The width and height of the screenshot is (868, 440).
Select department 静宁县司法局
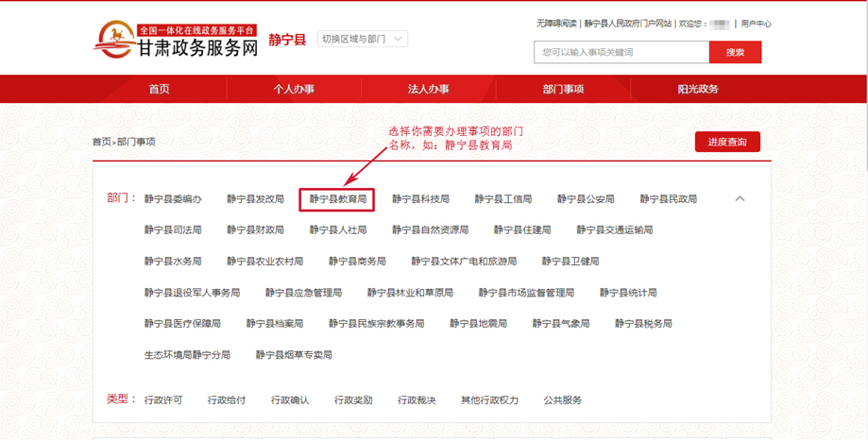click(173, 229)
